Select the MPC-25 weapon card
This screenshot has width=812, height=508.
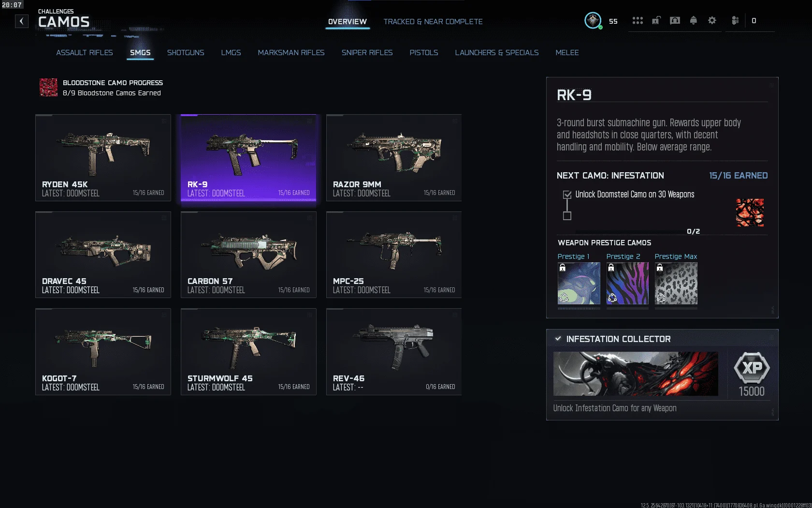click(394, 254)
